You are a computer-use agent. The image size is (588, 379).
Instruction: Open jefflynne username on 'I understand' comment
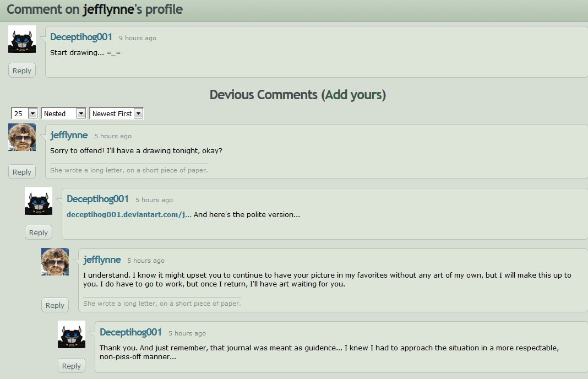(x=102, y=259)
